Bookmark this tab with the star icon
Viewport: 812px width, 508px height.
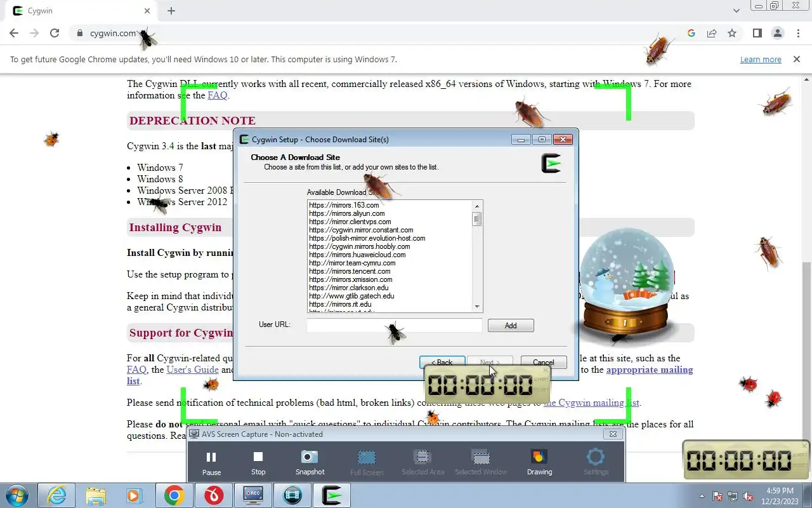[x=732, y=33]
